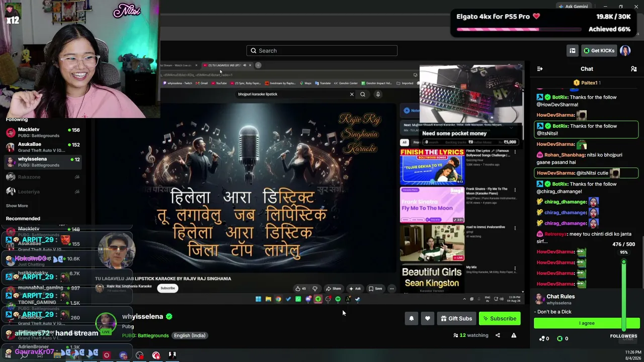Image resolution: width=644 pixels, height=362 pixels.
Task: Click the Search magnifier on the bottom taskbar
Action: (x=24, y=355)
